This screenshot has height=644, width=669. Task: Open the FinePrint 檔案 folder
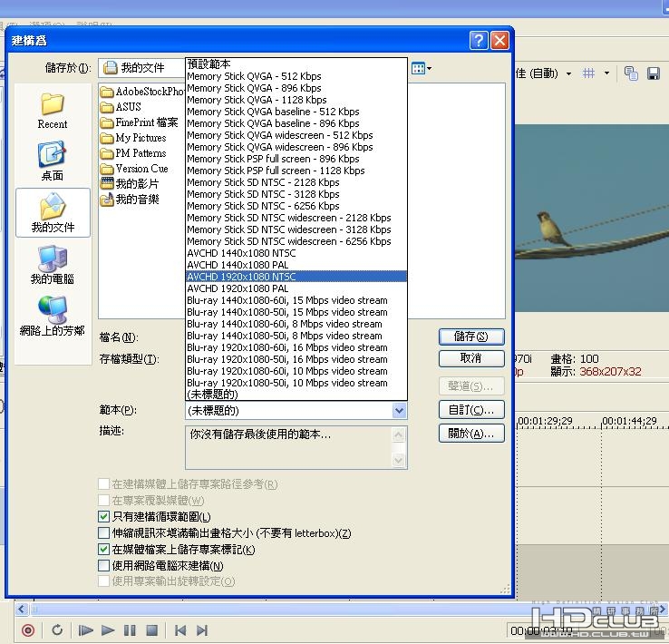click(139, 122)
